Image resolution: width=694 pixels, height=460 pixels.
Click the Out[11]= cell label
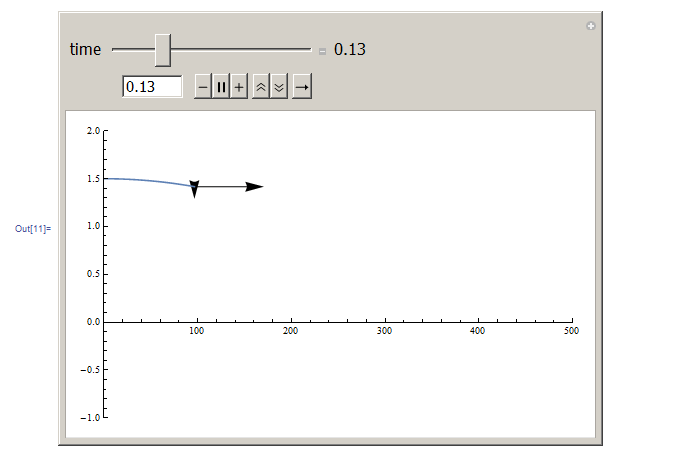pyautogui.click(x=33, y=228)
